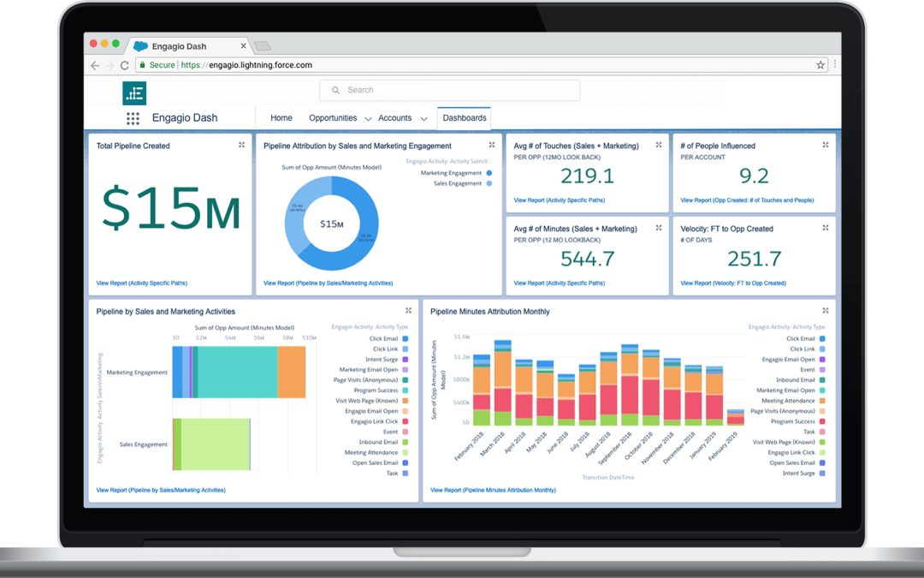The height and width of the screenshot is (578, 924).
Task: Click the March 2018 stacked column
Action: pos(503,383)
